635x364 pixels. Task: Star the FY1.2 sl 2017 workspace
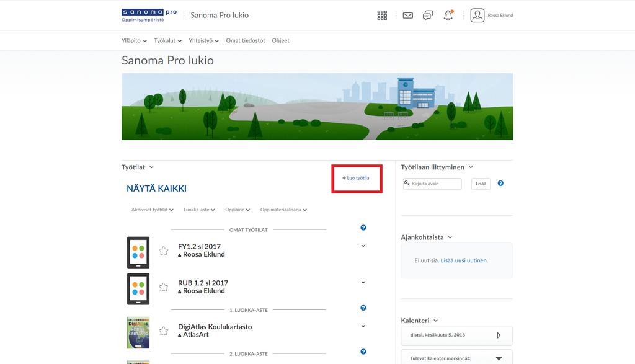coord(164,251)
